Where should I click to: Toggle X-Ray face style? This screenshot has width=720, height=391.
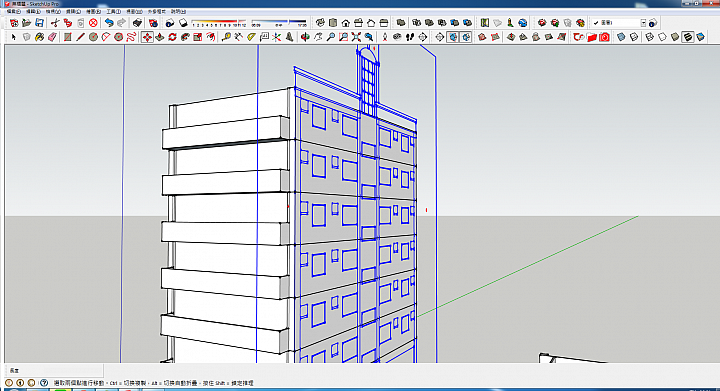(621, 37)
